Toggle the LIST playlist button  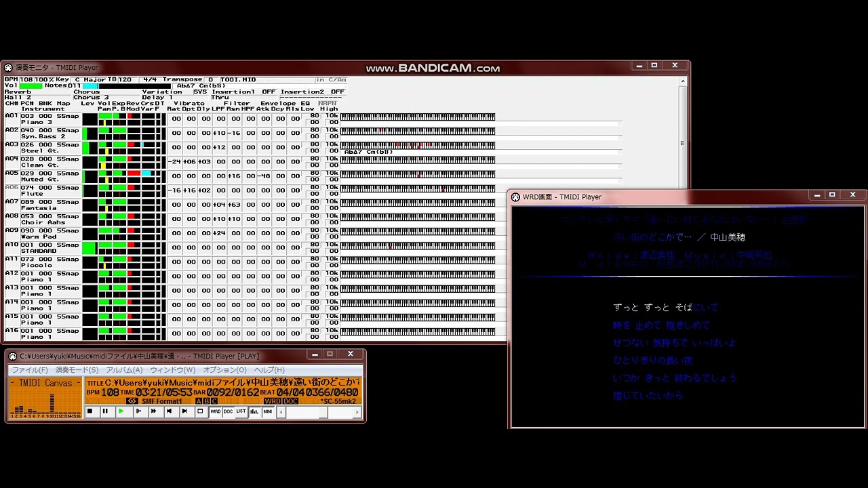pyautogui.click(x=241, y=411)
